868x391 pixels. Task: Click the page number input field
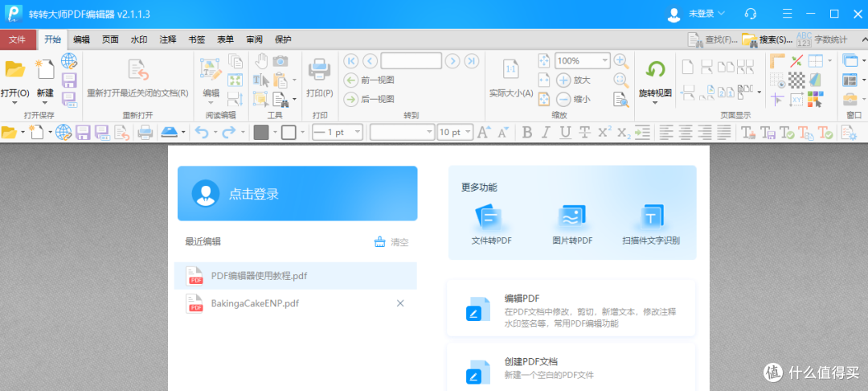coord(411,61)
